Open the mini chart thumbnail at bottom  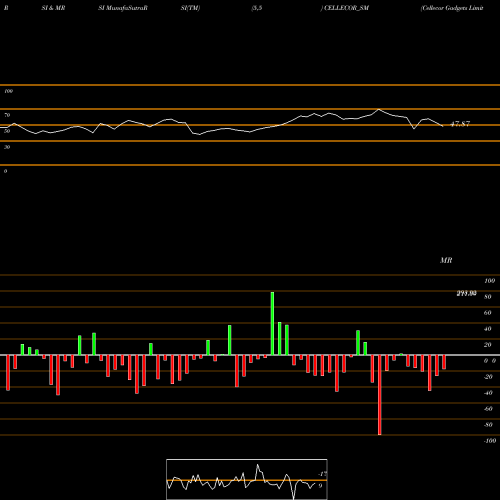[x=247, y=479]
